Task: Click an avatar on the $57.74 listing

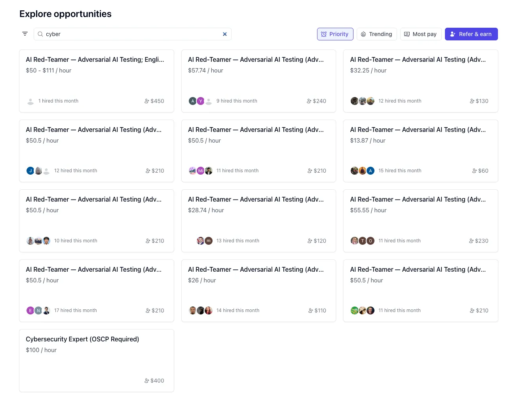Action: point(193,101)
